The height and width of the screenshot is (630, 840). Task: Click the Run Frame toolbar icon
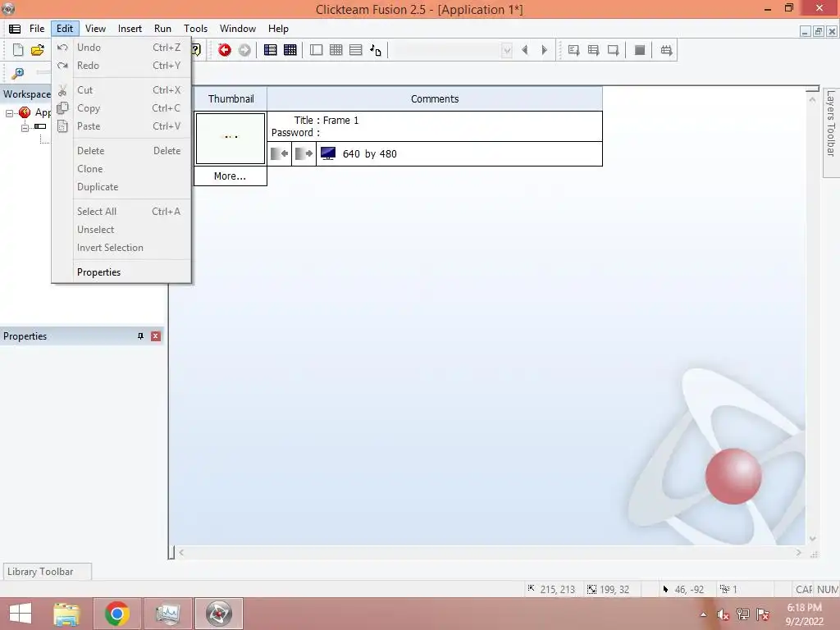(613, 50)
